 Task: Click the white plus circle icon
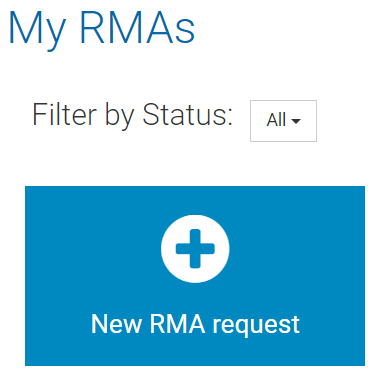click(195, 249)
